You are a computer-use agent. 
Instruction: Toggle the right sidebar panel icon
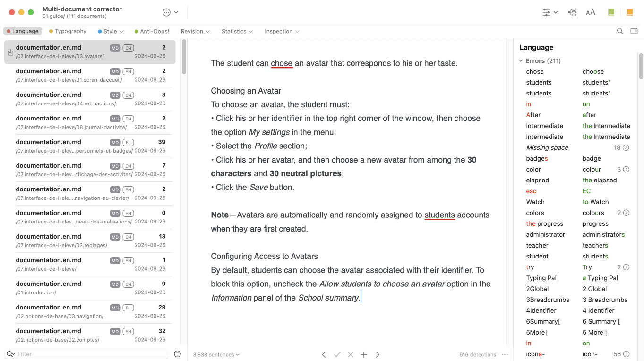click(x=634, y=31)
